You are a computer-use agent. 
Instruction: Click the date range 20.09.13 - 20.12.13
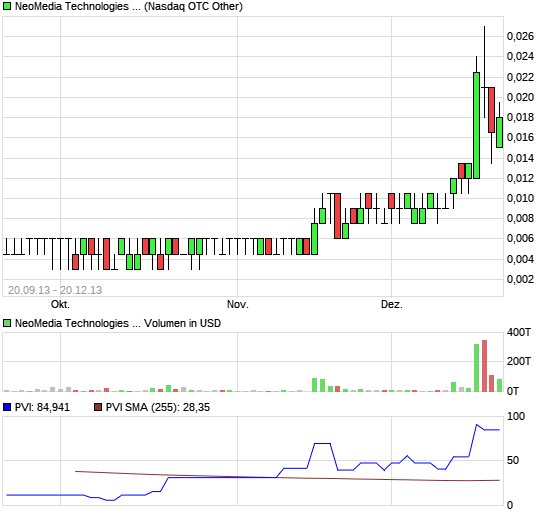55,290
